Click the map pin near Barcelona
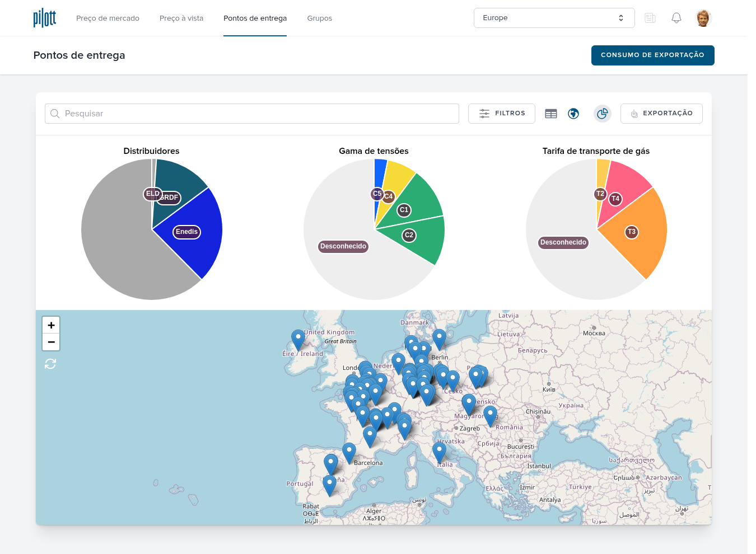Image resolution: width=756 pixels, height=554 pixels. click(349, 452)
